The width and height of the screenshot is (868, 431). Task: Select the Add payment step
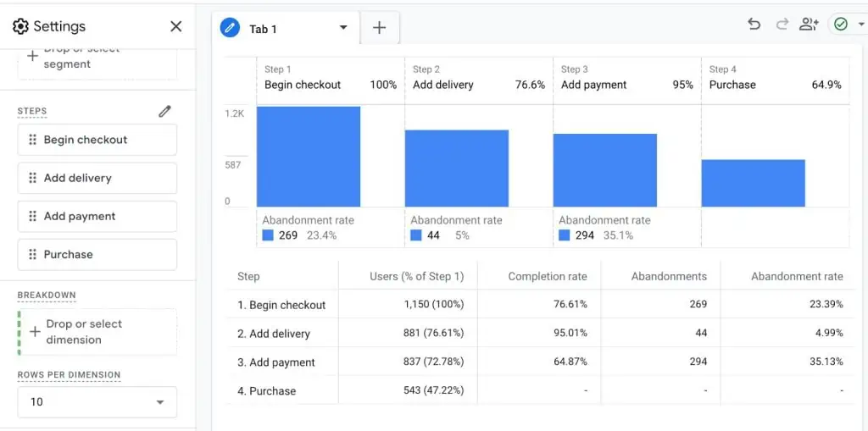pos(97,216)
